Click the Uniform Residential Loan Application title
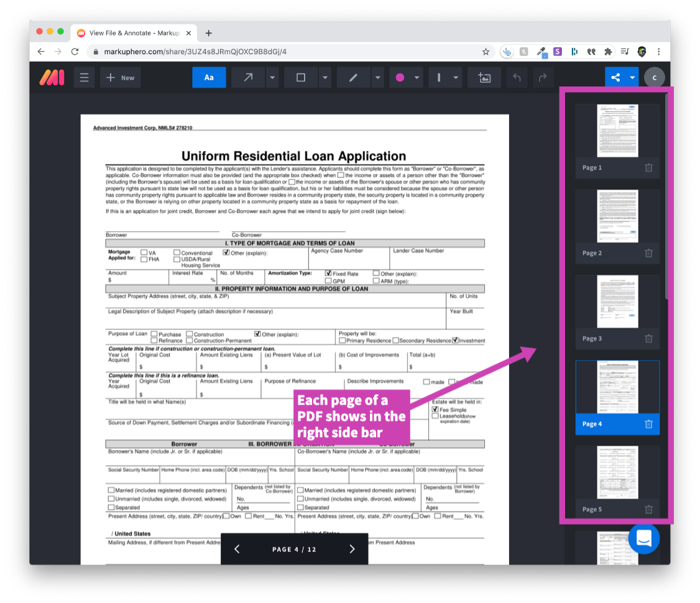Viewport: 700px width, 603px height. point(294,156)
